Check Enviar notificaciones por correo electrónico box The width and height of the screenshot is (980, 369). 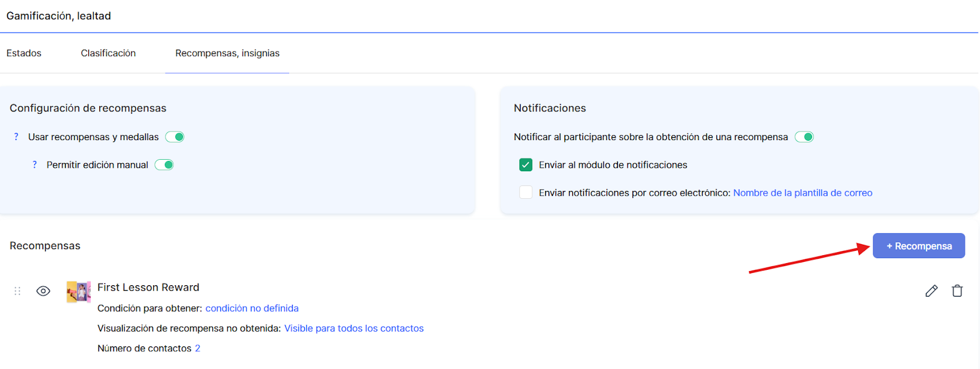(x=526, y=193)
